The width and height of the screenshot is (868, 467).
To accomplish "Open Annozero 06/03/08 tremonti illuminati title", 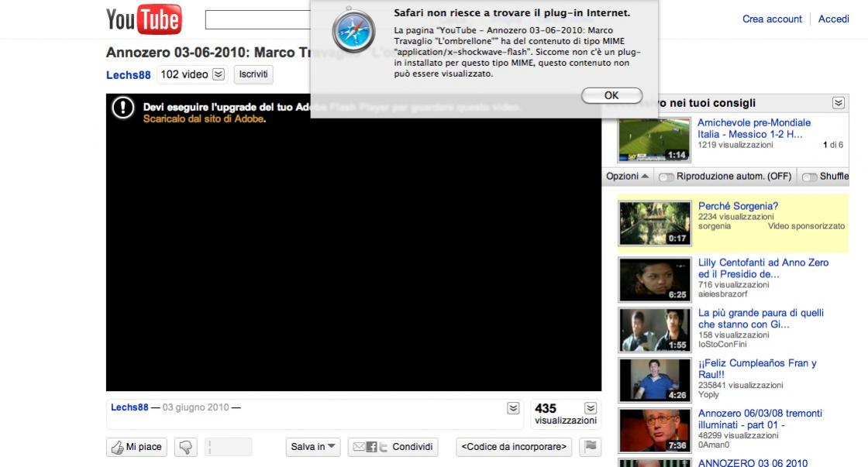I will pyautogui.click(x=760, y=419).
